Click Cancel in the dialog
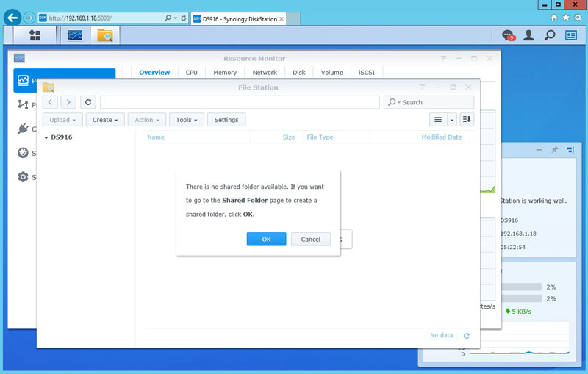The height and width of the screenshot is (374, 588). [310, 239]
